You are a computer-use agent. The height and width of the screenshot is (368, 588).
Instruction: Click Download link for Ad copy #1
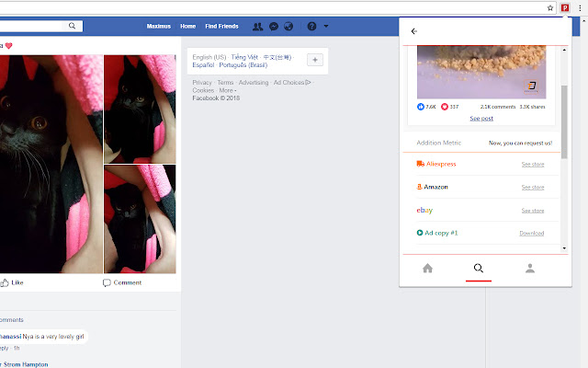531,233
